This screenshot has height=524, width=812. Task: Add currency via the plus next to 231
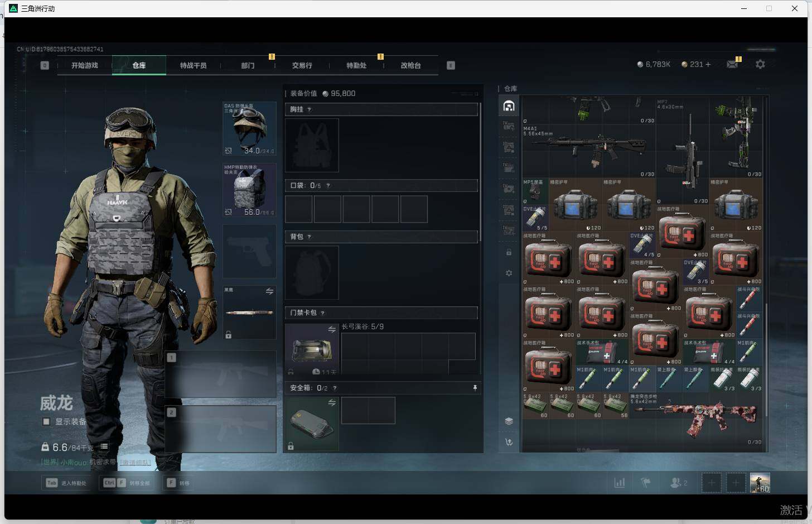point(708,65)
